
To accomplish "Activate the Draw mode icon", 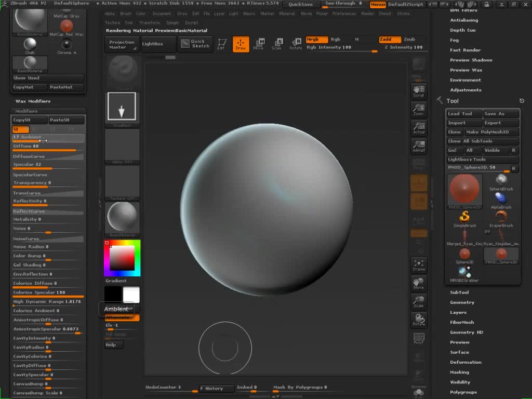I will click(x=241, y=44).
